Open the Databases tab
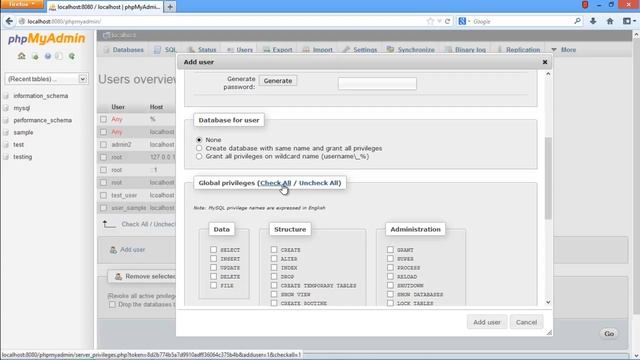 pos(124,50)
